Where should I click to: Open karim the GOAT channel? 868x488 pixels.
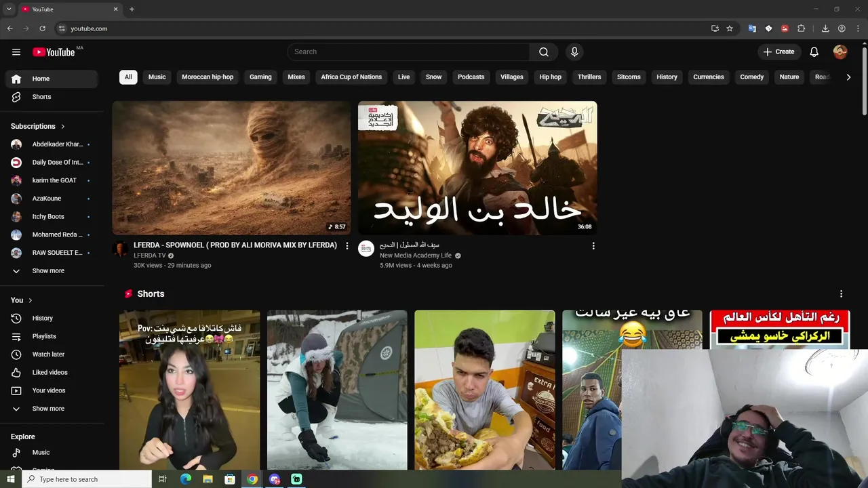[x=52, y=181]
